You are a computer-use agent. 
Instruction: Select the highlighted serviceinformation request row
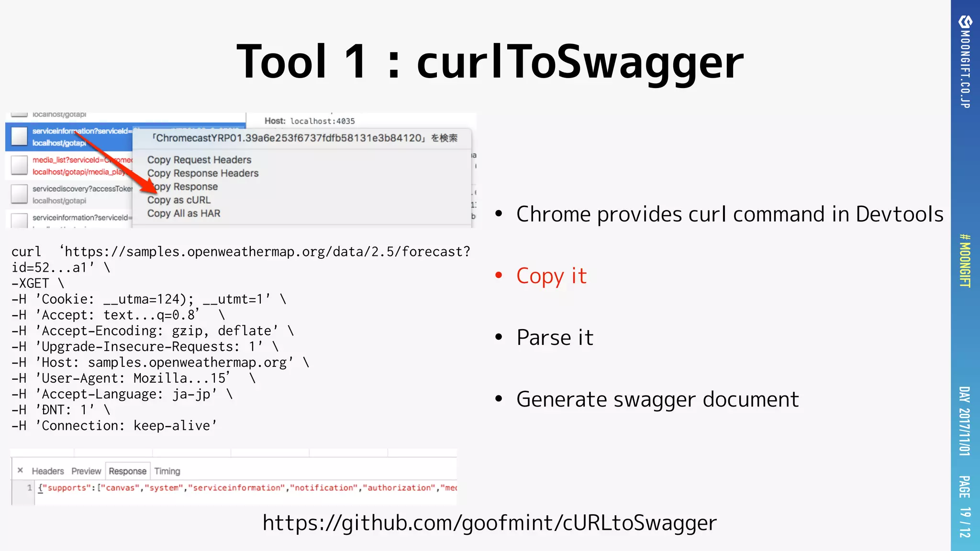click(x=69, y=137)
